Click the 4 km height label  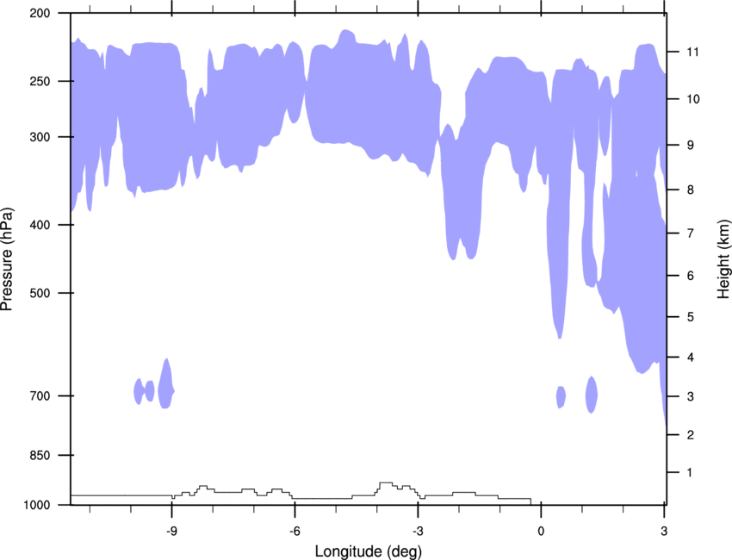(x=691, y=358)
